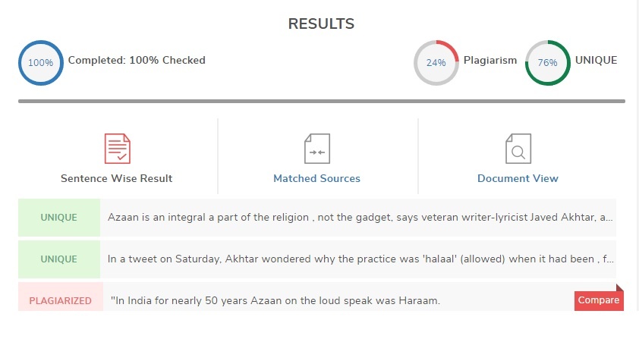639x364 pixels.
Task: Click the gray progress bar under results
Action: [322, 101]
